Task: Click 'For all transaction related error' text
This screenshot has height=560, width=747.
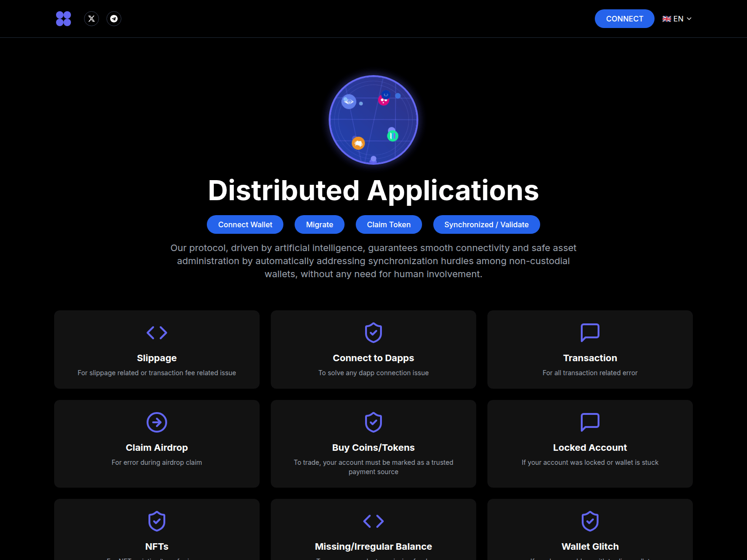Action: 590,373
